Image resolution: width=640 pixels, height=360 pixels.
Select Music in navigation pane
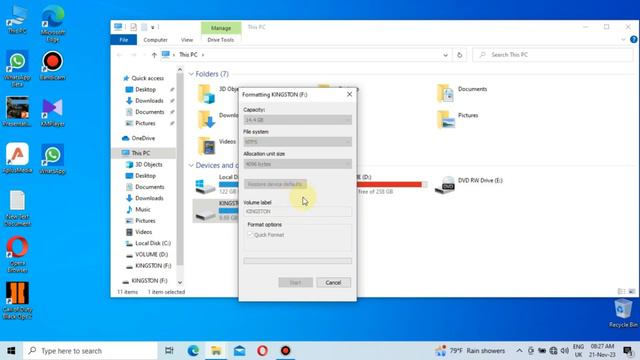142,209
